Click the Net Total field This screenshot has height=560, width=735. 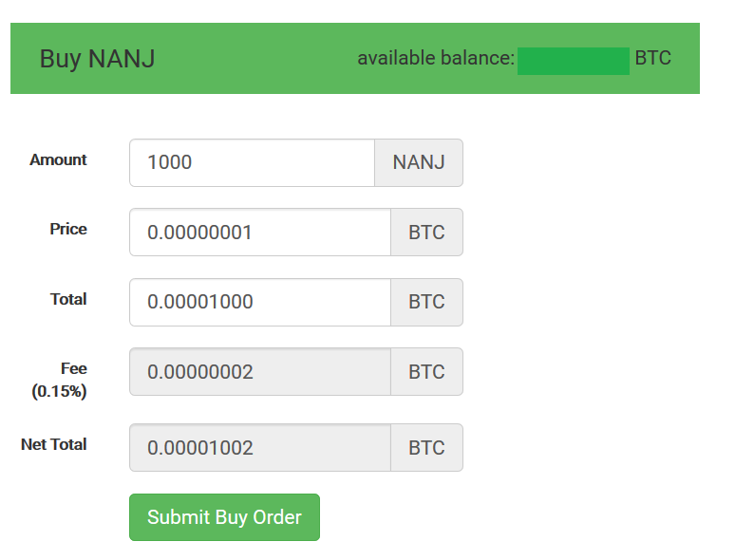click(x=260, y=448)
